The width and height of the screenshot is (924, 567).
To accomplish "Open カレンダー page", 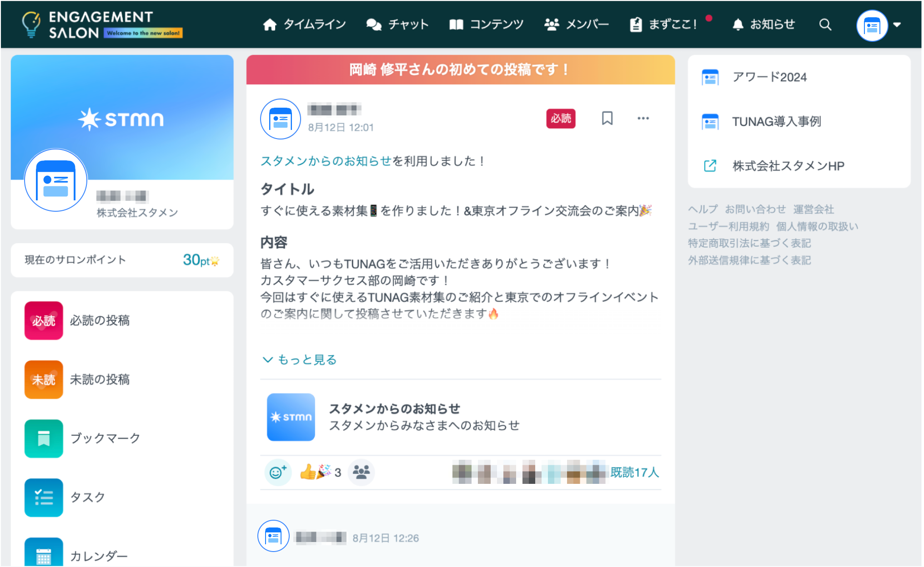I will tap(99, 556).
